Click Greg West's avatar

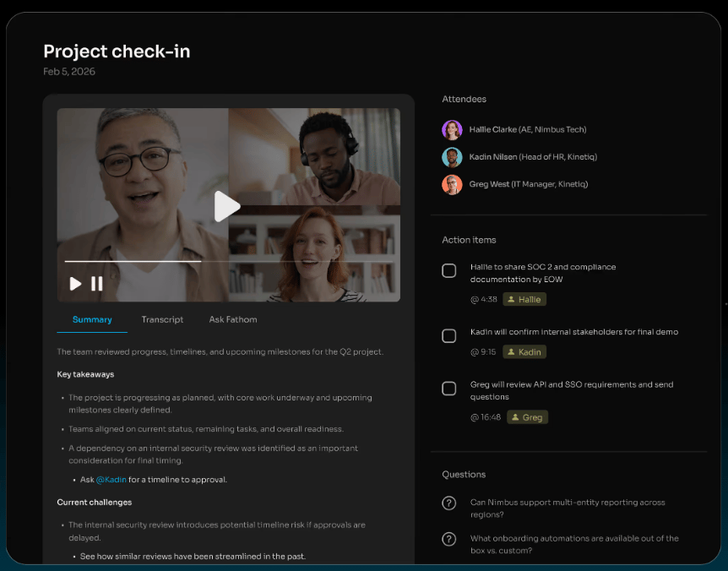click(x=452, y=184)
